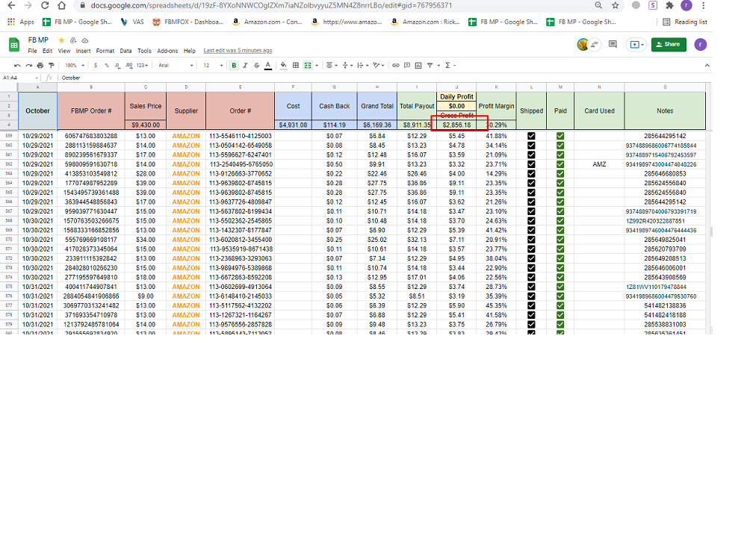Open the merge type dropdown arrow
Image resolution: width=747 pixels, height=560 pixels.
tap(317, 65)
